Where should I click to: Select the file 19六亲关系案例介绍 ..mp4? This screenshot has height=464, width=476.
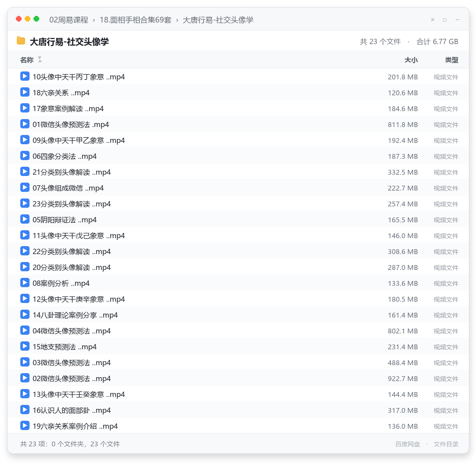tap(238, 426)
